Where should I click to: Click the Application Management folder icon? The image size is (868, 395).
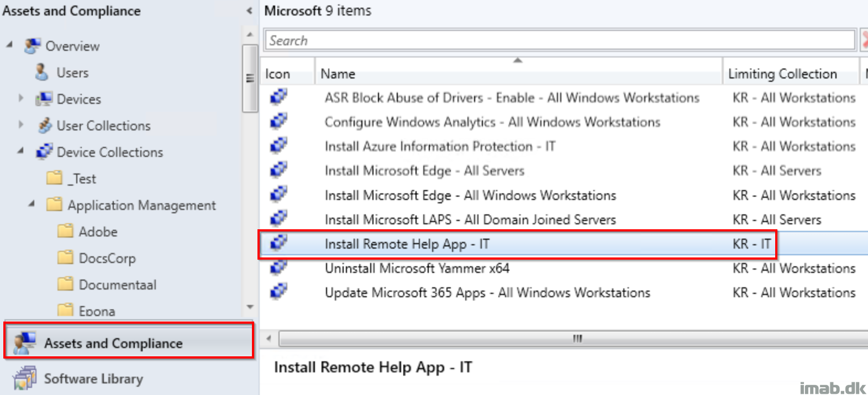click(54, 204)
